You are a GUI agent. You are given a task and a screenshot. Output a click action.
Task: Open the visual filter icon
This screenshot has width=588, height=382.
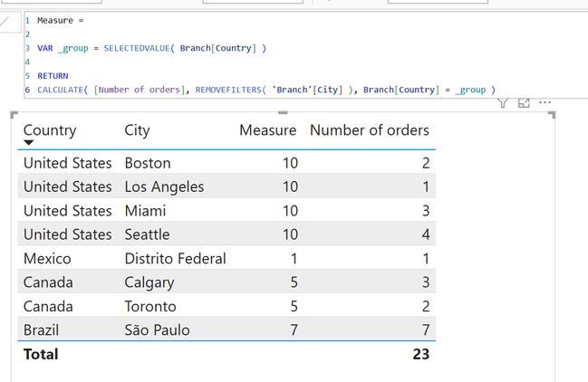click(503, 102)
